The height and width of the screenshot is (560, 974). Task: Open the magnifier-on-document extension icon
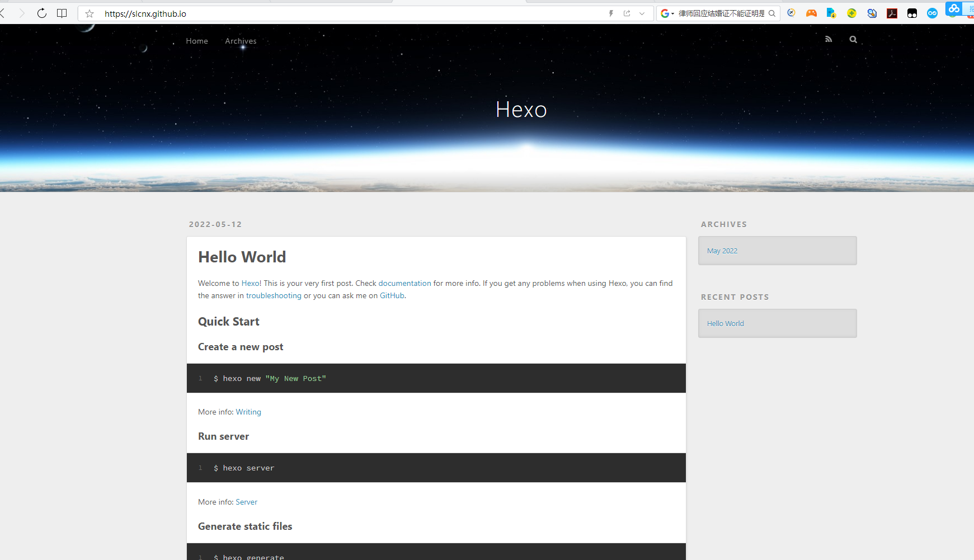point(872,13)
